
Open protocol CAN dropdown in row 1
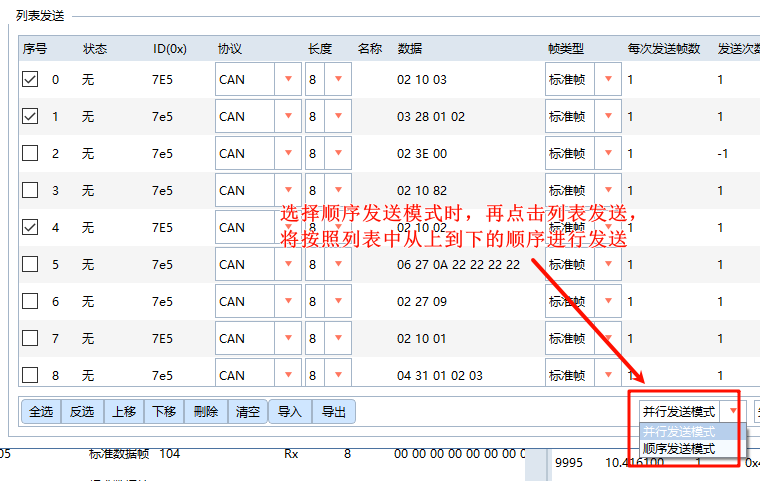click(288, 116)
